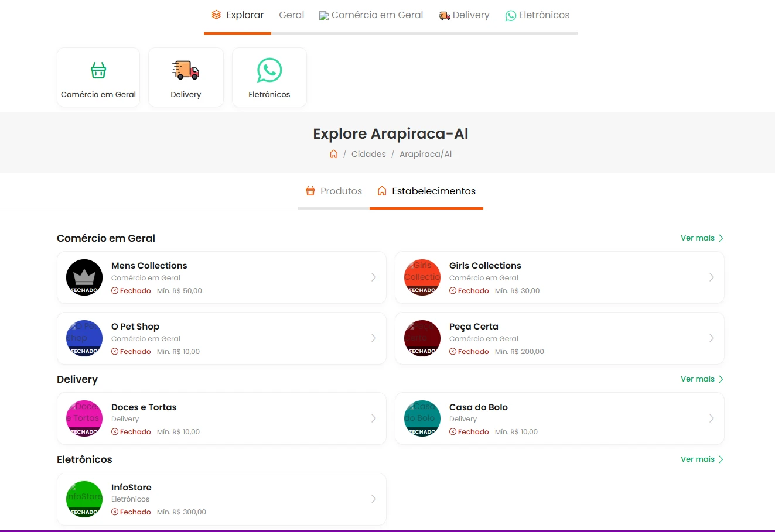This screenshot has height=532, width=775.
Task: Click the Girls Collections store name
Action: click(x=485, y=266)
